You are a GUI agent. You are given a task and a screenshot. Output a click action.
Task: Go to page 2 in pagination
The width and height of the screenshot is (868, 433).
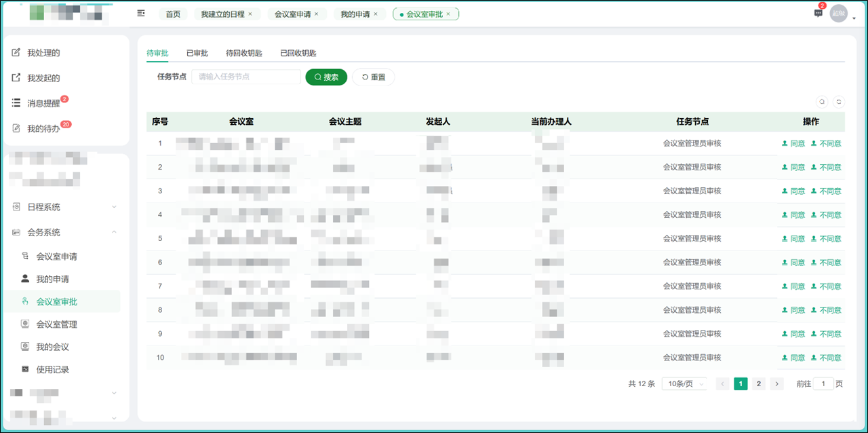coord(759,383)
